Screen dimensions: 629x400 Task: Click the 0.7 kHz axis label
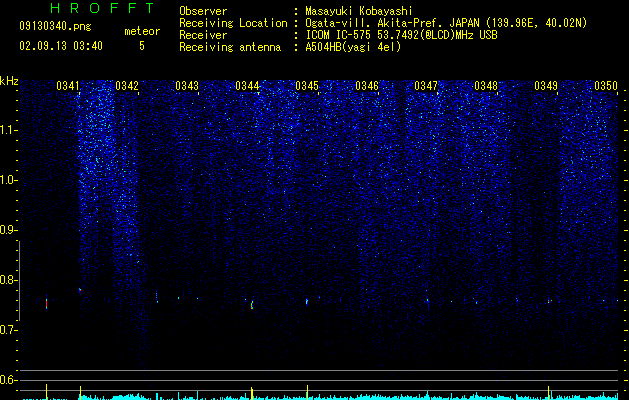click(x=7, y=330)
